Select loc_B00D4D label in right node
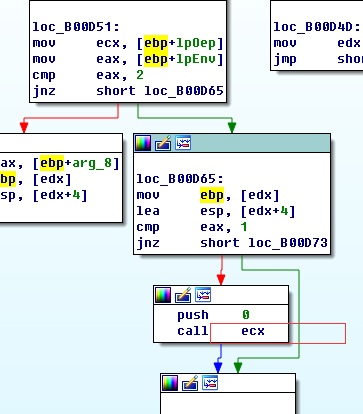363x414 pixels. coord(317,27)
